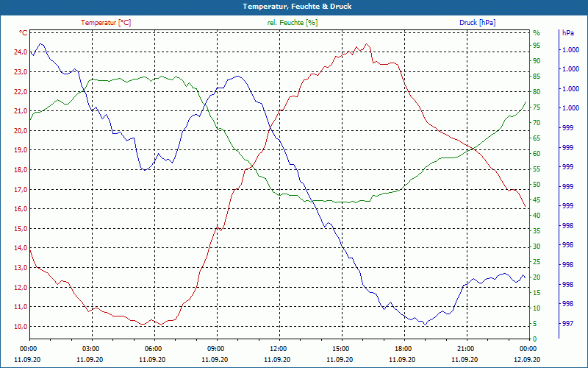Click the green 20 humidity axis label

click(x=537, y=277)
